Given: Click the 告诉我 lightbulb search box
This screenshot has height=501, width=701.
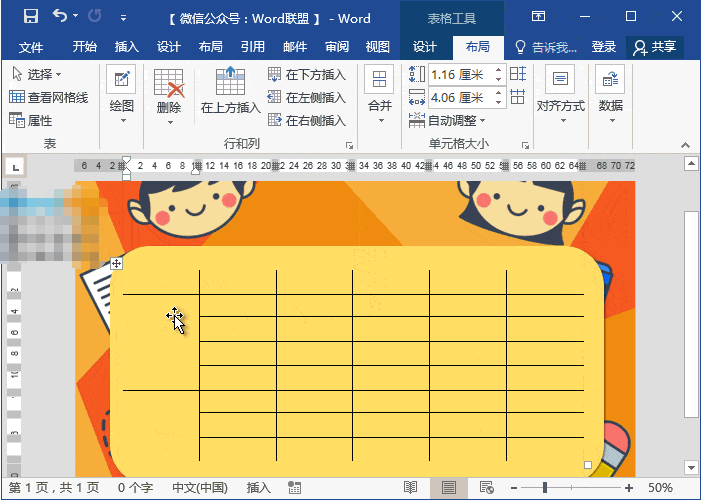Looking at the screenshot, I should pos(546,47).
